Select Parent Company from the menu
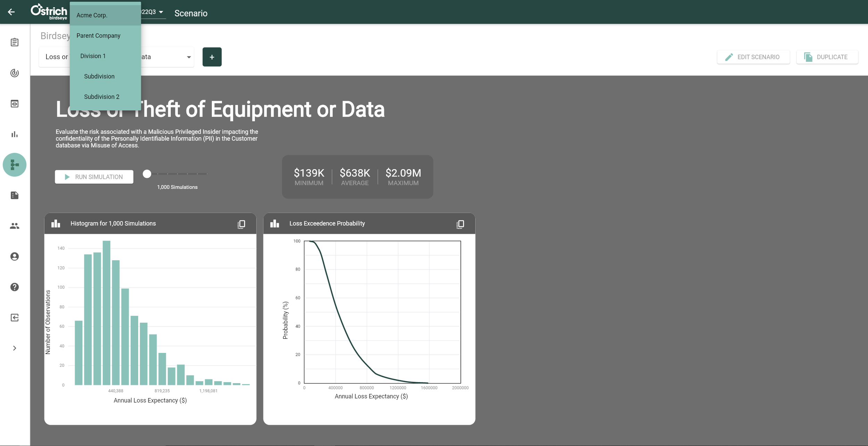This screenshot has width=868, height=446. coord(98,35)
